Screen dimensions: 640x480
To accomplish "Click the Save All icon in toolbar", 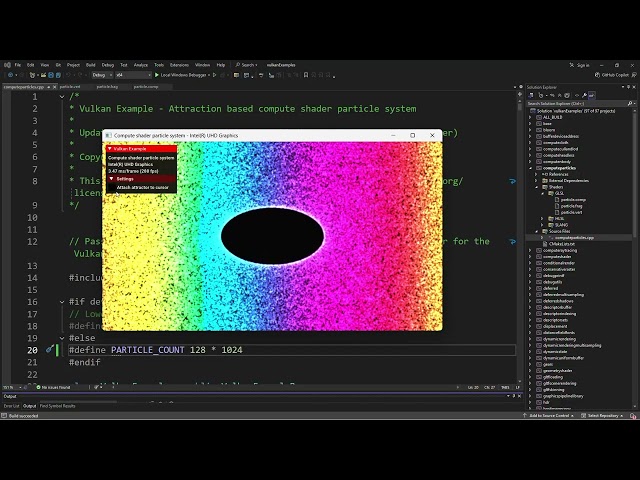I will click(x=58, y=75).
